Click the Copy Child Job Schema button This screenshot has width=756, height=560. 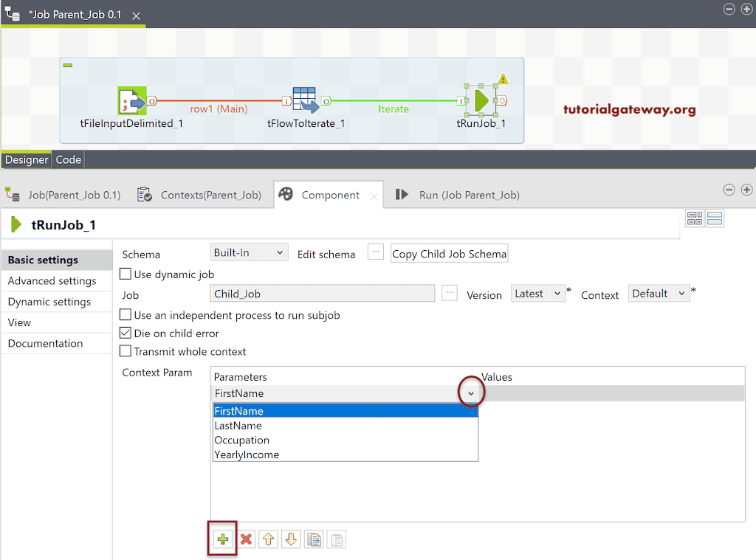449,253
